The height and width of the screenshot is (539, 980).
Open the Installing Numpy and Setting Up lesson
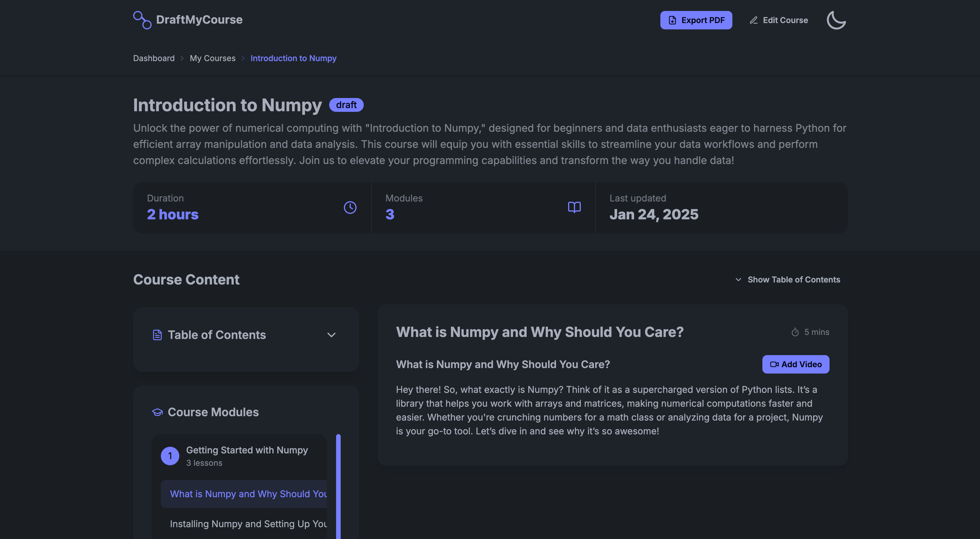pos(248,524)
